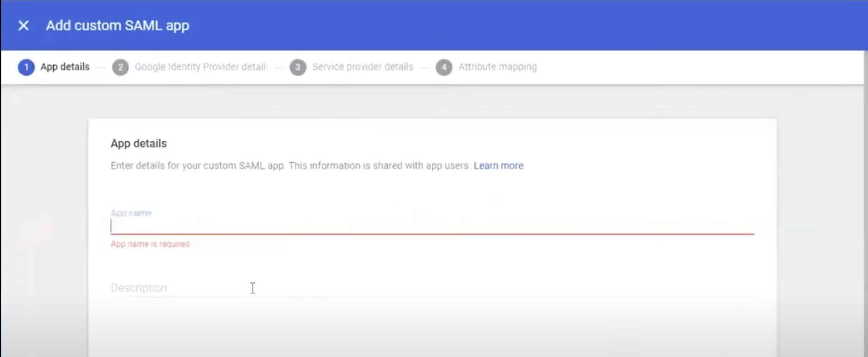This screenshot has width=868, height=357.
Task: Close the Add custom SAML app dialog
Action: pyautogui.click(x=24, y=26)
